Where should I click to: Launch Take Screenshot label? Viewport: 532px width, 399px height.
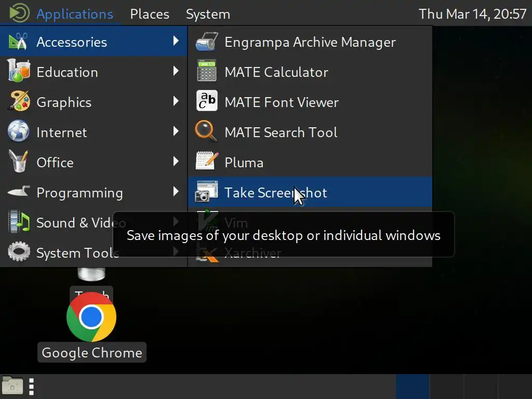275,193
